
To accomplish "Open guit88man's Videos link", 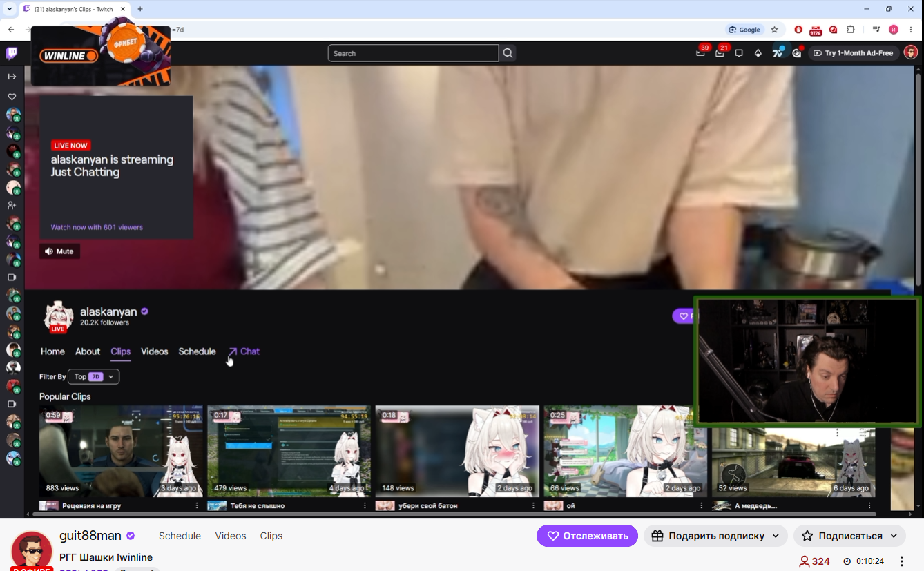I will [231, 536].
